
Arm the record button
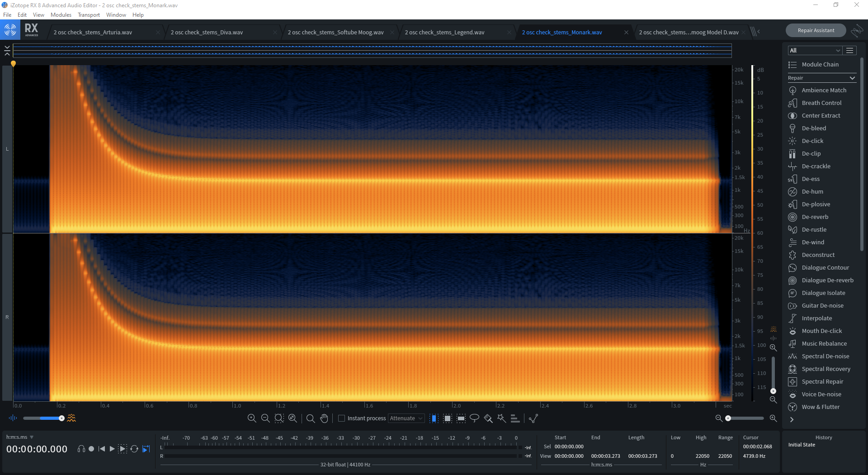pyautogui.click(x=91, y=449)
